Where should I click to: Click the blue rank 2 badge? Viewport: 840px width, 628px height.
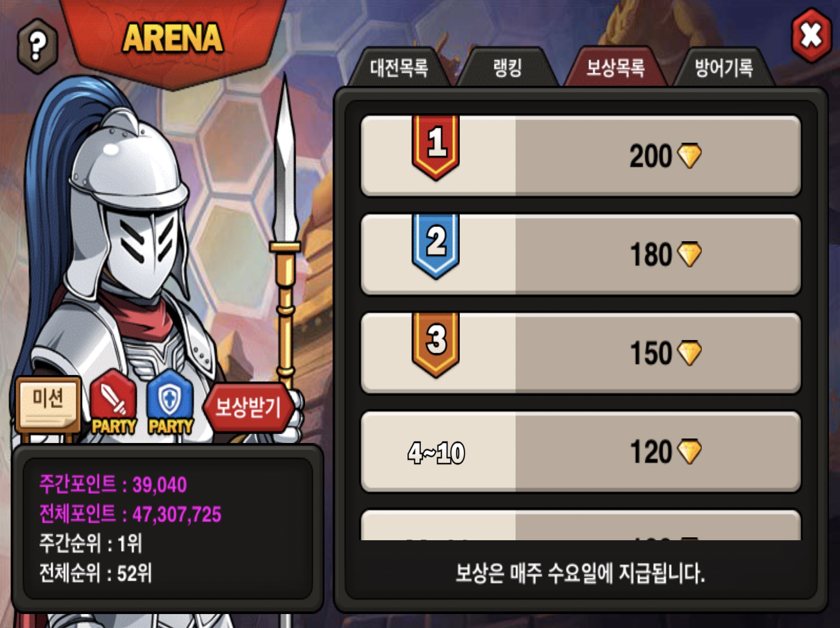pyautogui.click(x=436, y=246)
